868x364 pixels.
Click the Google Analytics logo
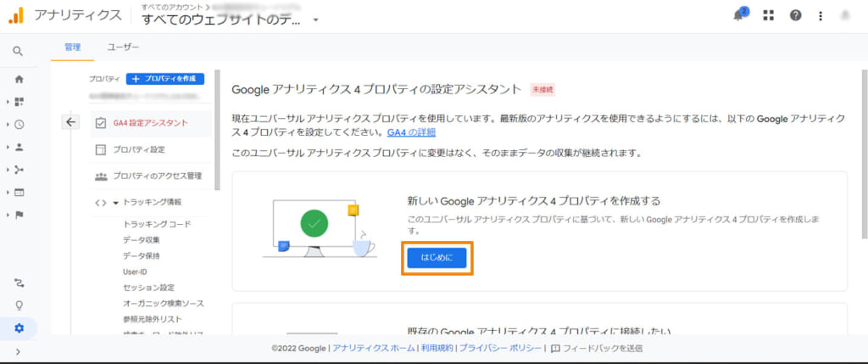coord(16,15)
